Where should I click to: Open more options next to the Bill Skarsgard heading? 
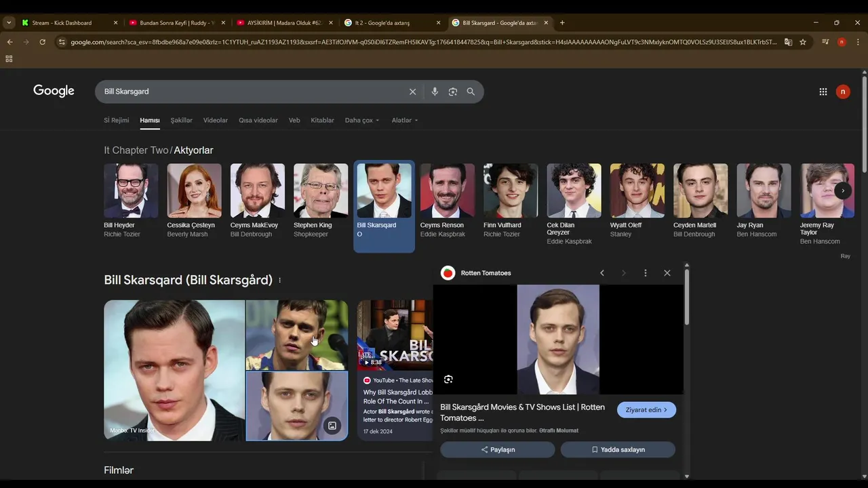click(279, 281)
